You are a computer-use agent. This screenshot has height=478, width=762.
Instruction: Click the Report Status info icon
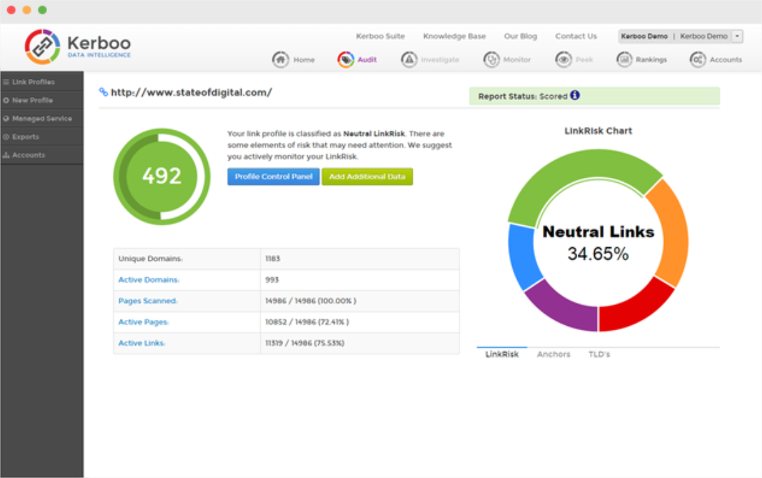click(575, 95)
